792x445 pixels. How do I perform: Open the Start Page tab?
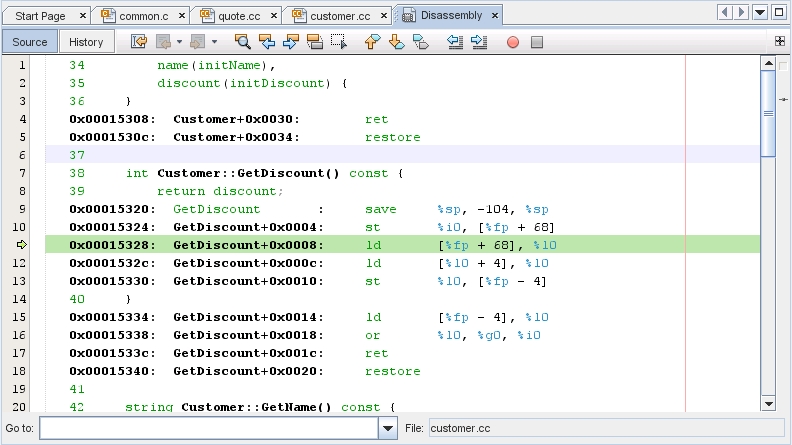click(40, 16)
